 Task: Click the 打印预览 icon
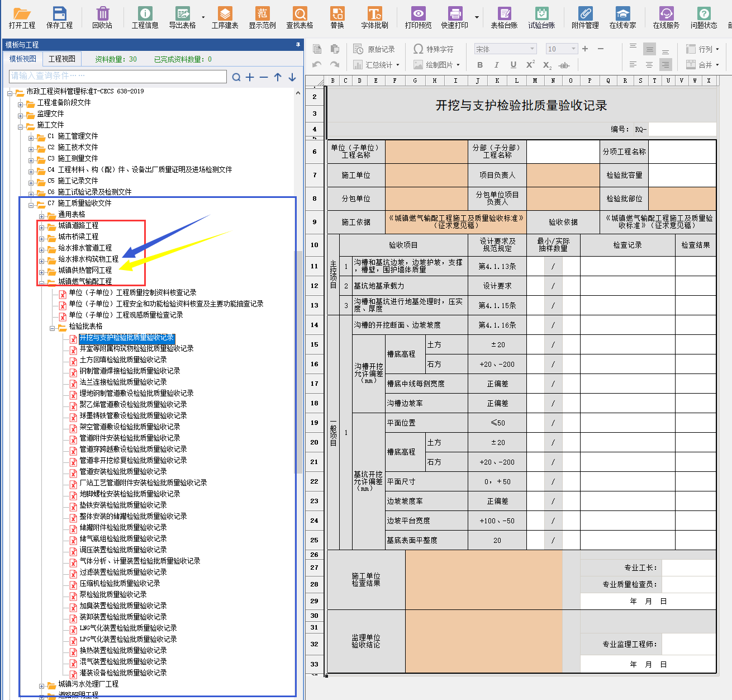click(x=418, y=17)
